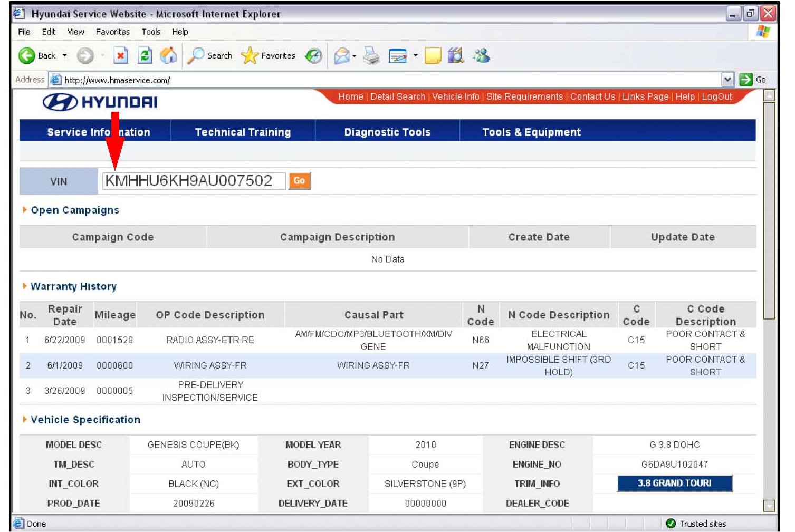Open the Vehicle Info link

456,96
